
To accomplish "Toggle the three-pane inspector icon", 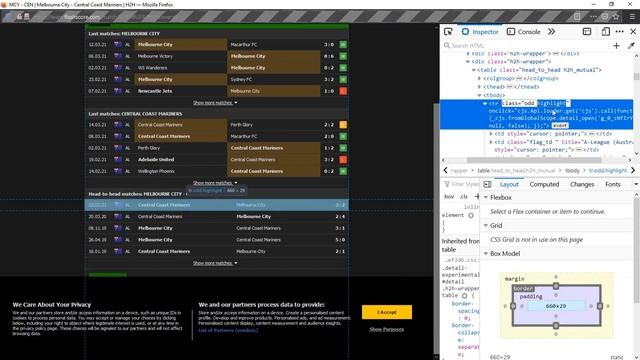I will click(x=487, y=184).
